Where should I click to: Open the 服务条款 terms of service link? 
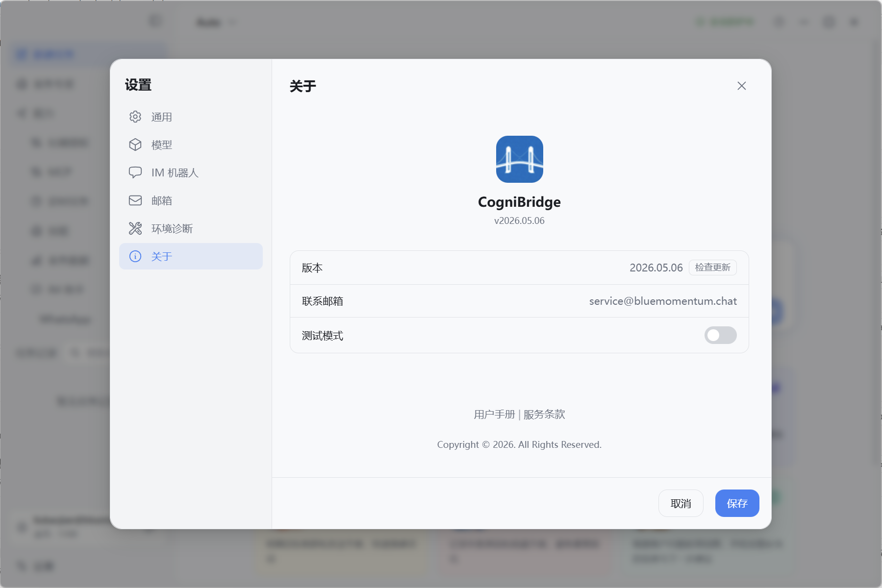(x=544, y=415)
